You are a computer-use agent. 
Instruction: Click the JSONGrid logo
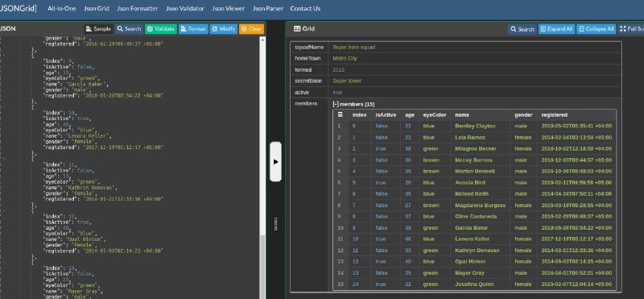coord(18,8)
